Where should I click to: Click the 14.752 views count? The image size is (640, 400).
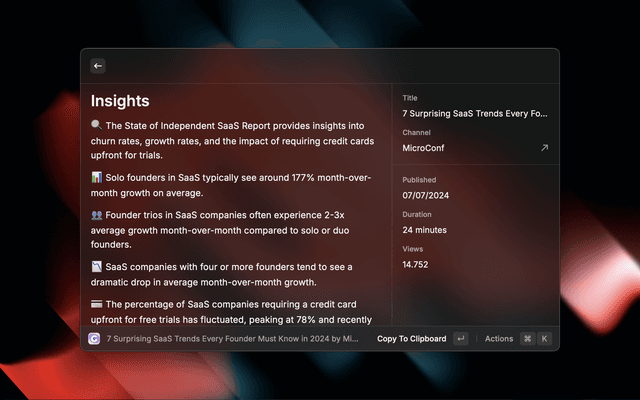(x=416, y=265)
